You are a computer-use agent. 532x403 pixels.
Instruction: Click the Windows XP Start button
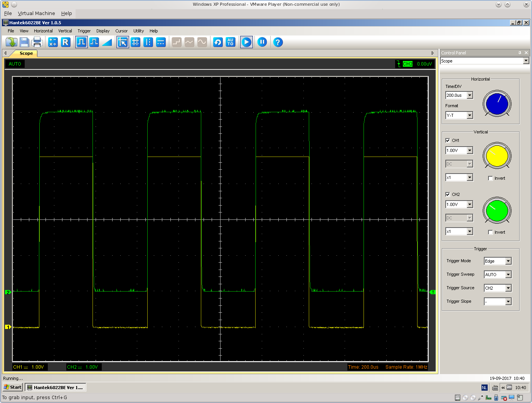coord(12,387)
